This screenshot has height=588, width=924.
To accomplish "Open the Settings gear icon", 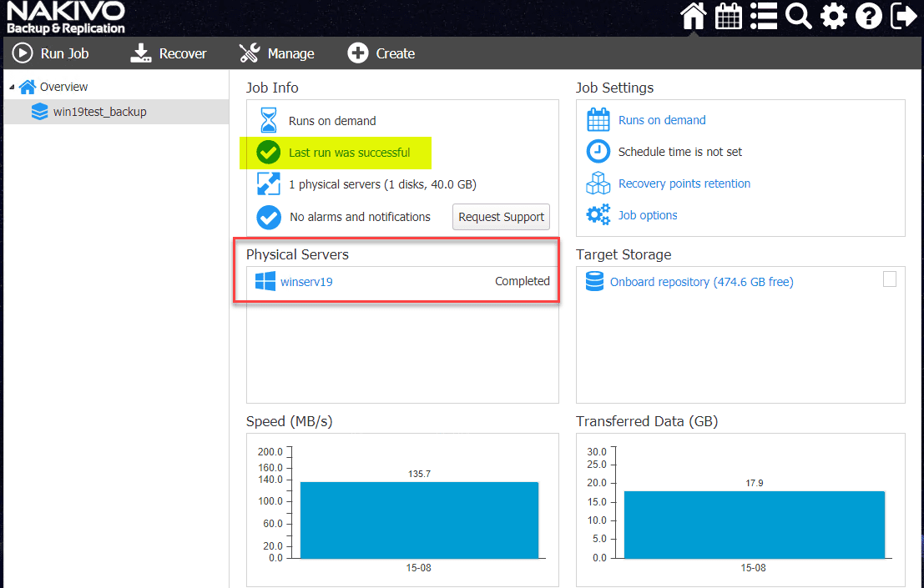I will (833, 16).
